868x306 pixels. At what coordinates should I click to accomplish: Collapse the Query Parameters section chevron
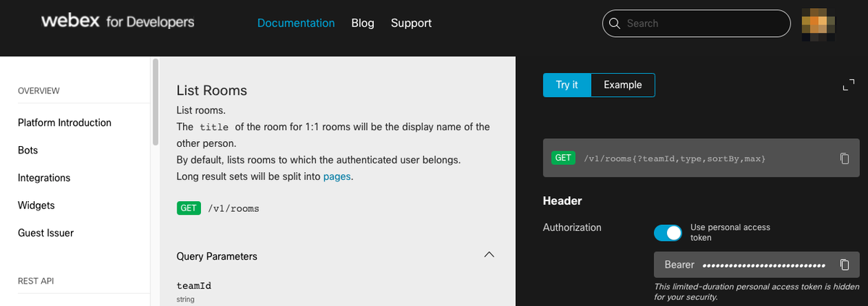tap(489, 255)
